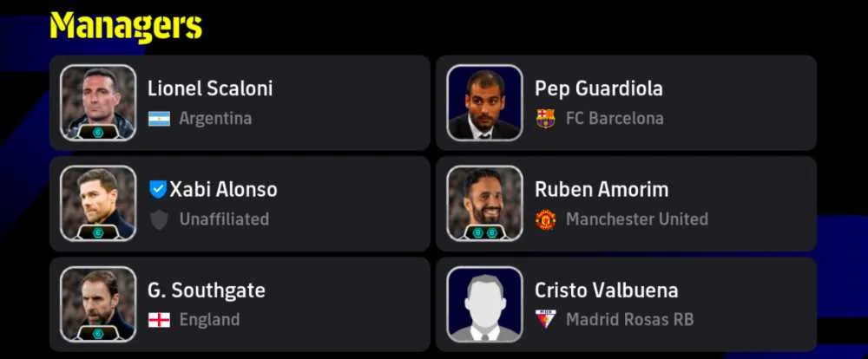
Task: Click the double booster badge on Ruben Amorim
Action: tap(485, 232)
